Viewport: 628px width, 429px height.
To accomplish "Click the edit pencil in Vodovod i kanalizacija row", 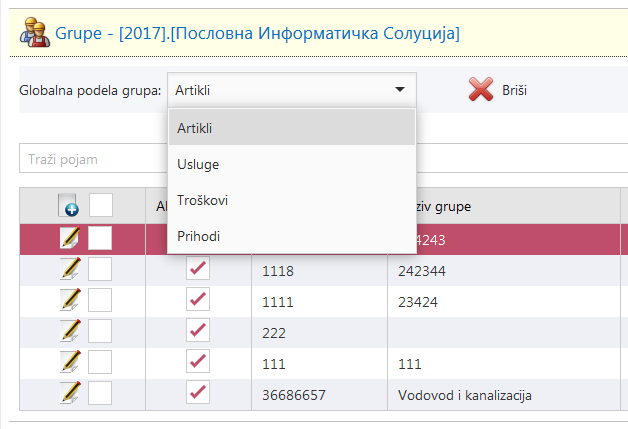I will (x=70, y=393).
